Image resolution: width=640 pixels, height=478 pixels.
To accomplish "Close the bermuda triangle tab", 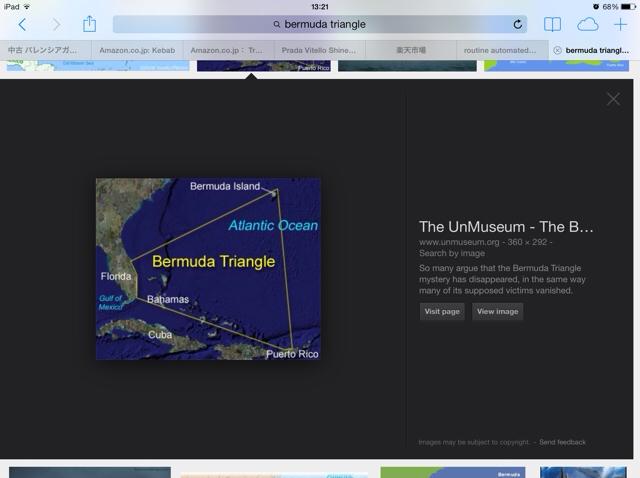I will (x=557, y=50).
